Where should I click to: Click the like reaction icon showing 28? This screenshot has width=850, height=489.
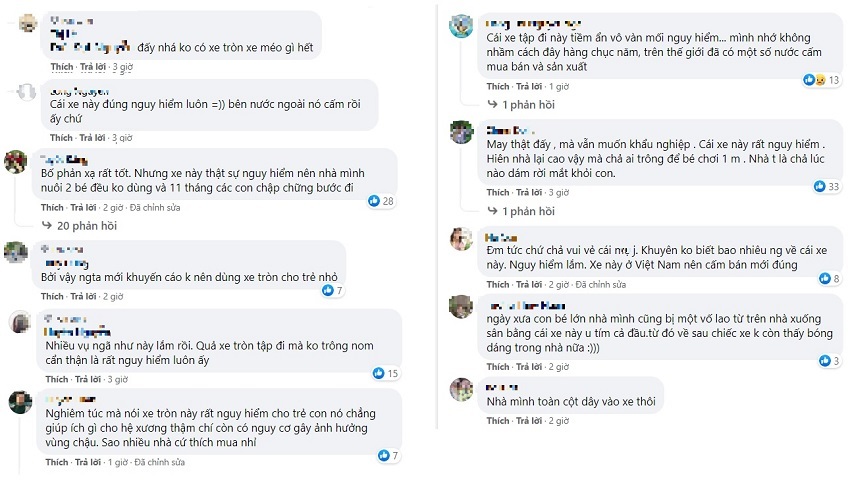(374, 201)
